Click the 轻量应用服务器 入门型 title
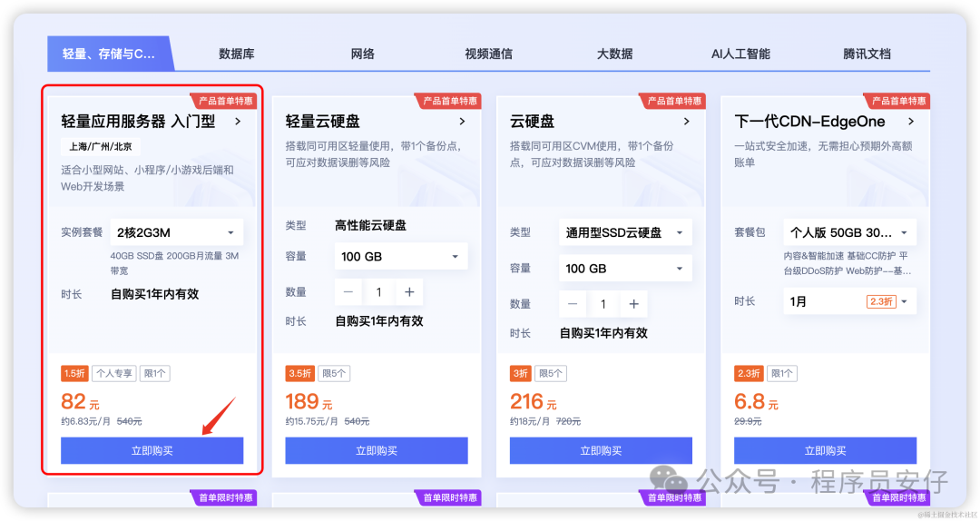980x521 pixels. tap(138, 122)
